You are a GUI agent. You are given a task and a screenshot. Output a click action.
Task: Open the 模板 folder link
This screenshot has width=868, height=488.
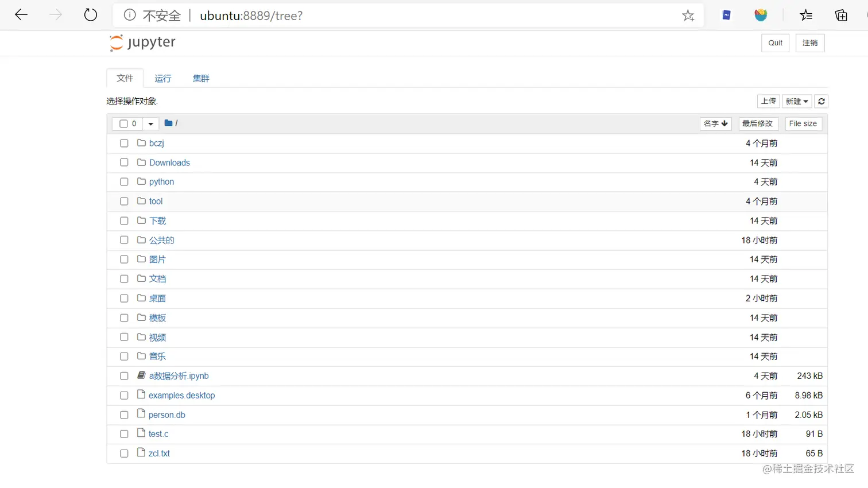click(x=157, y=317)
